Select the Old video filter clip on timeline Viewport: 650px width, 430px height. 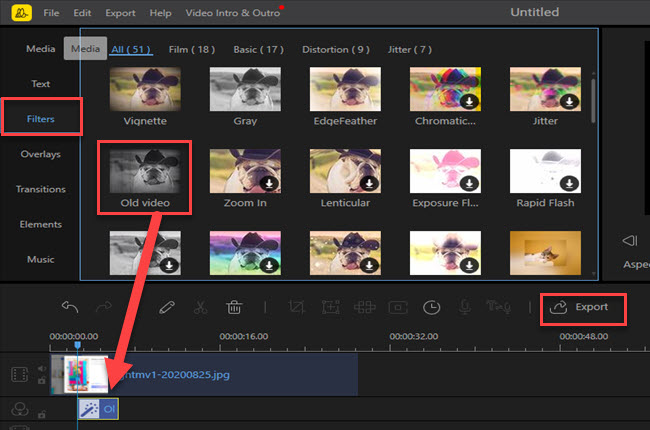(x=98, y=408)
